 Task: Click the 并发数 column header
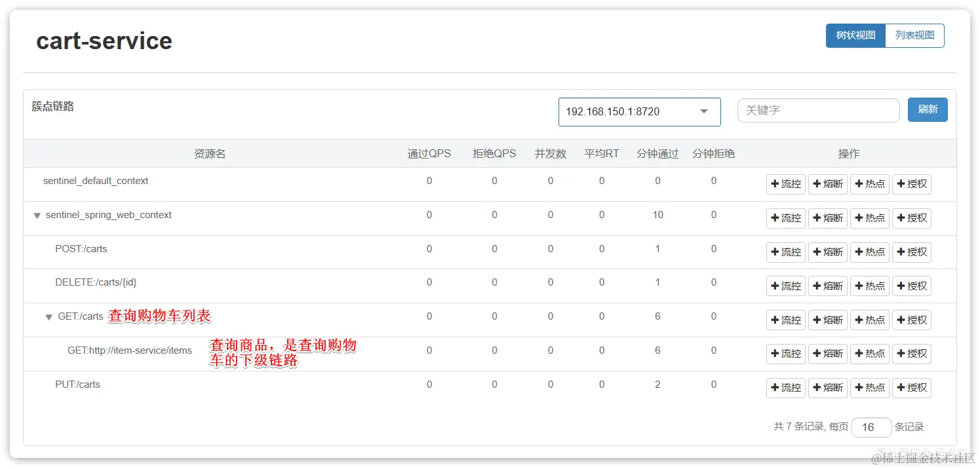click(x=551, y=154)
